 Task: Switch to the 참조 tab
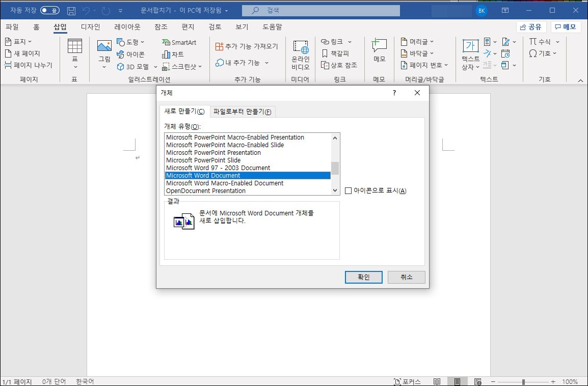pos(161,27)
